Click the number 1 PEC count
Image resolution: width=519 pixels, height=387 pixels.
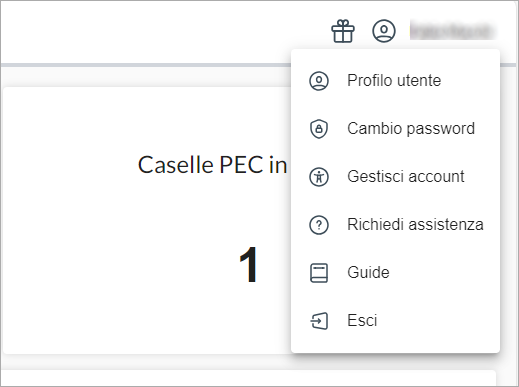click(248, 265)
